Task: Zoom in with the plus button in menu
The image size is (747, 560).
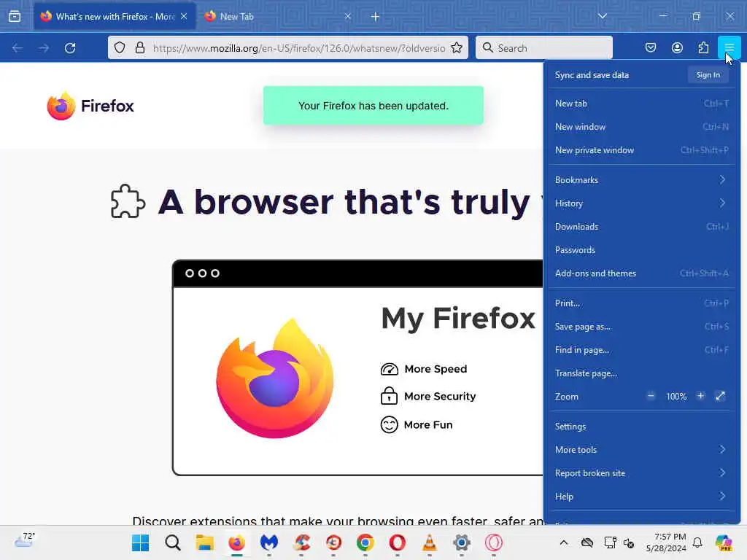Action: (x=700, y=396)
